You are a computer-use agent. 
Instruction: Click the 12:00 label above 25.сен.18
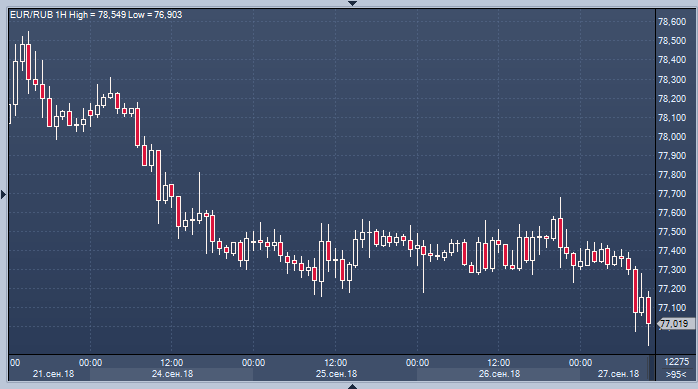[x=336, y=363]
